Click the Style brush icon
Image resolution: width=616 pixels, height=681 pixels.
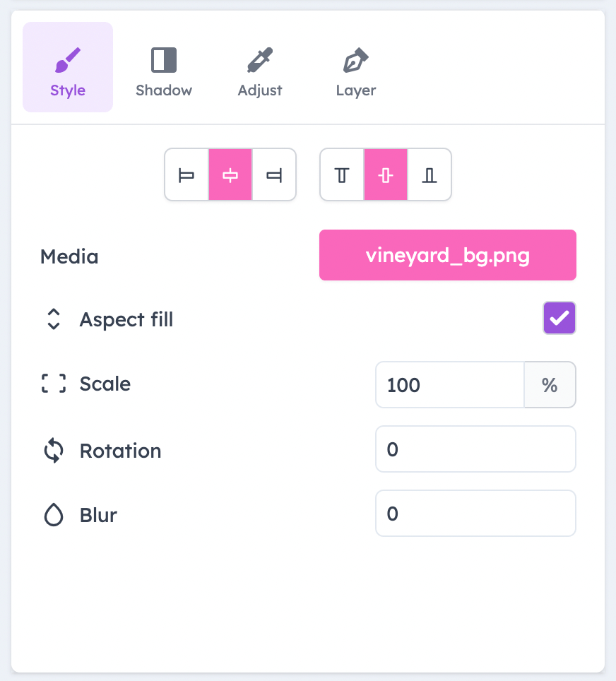[68, 60]
